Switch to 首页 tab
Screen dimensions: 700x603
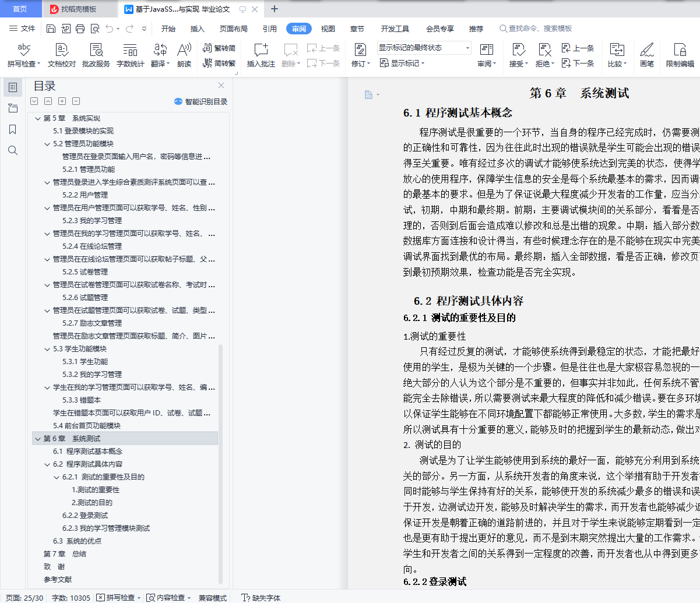(x=20, y=9)
